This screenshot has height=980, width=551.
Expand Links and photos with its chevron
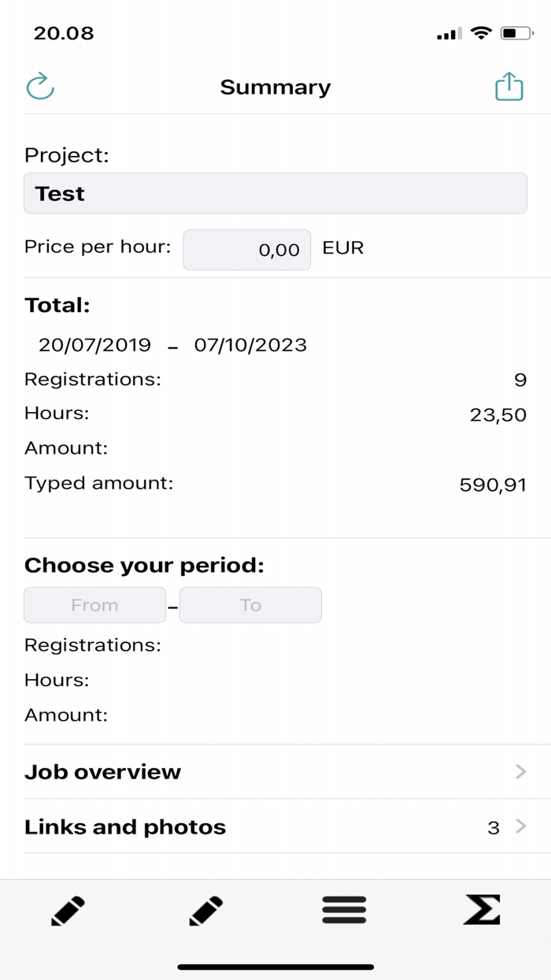click(x=521, y=827)
